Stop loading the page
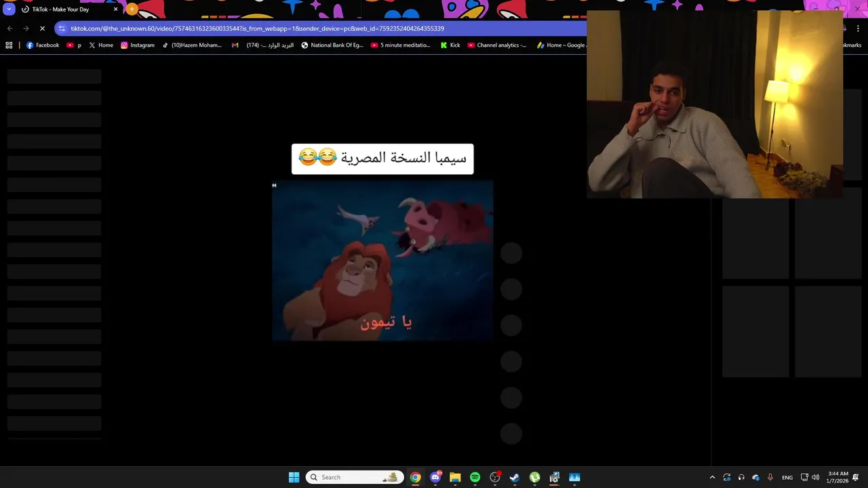The height and width of the screenshot is (488, 868). tap(42, 28)
